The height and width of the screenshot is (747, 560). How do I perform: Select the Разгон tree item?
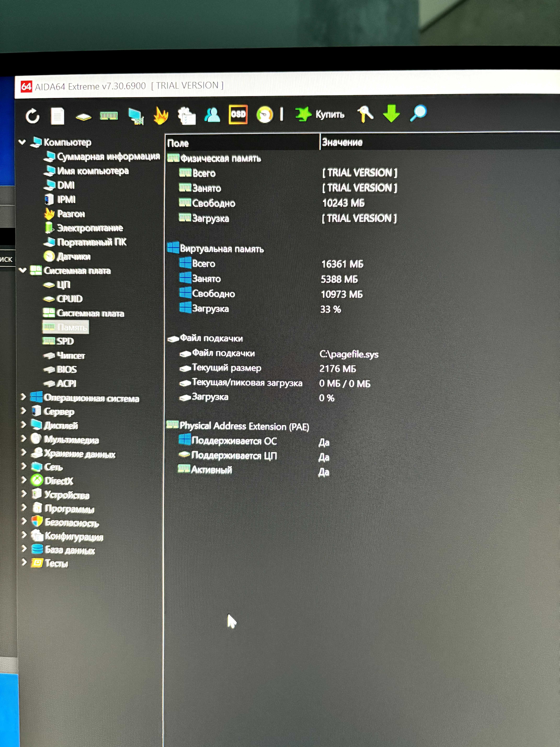point(64,214)
